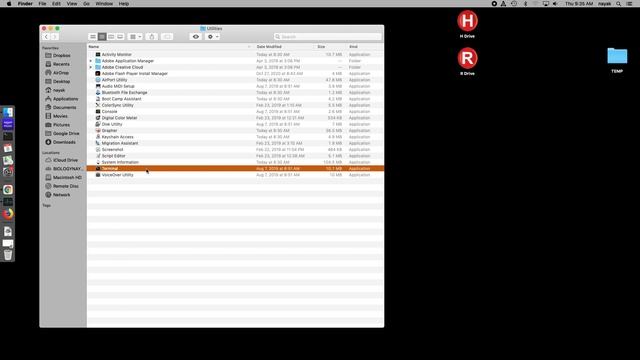
Task: Open Recents in the sidebar
Action: [57, 64]
